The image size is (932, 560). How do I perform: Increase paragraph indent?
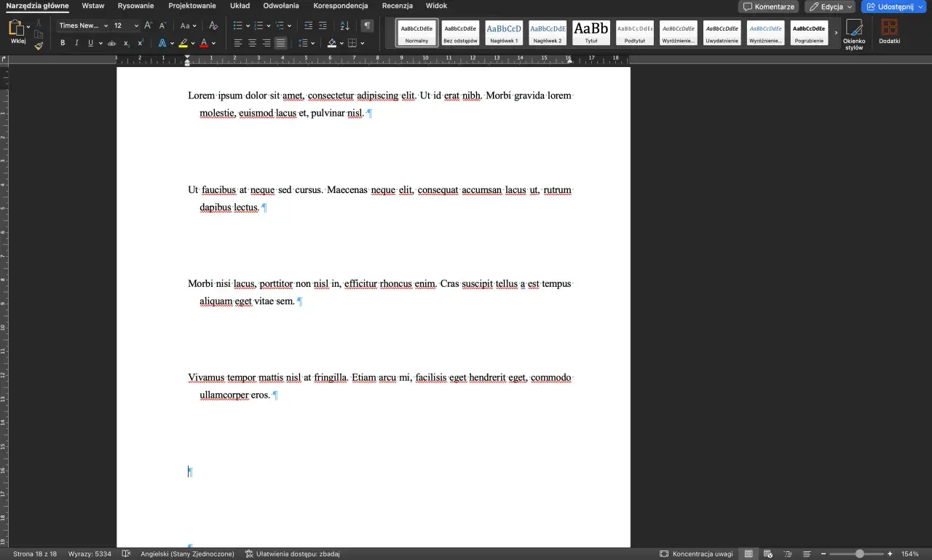[323, 25]
